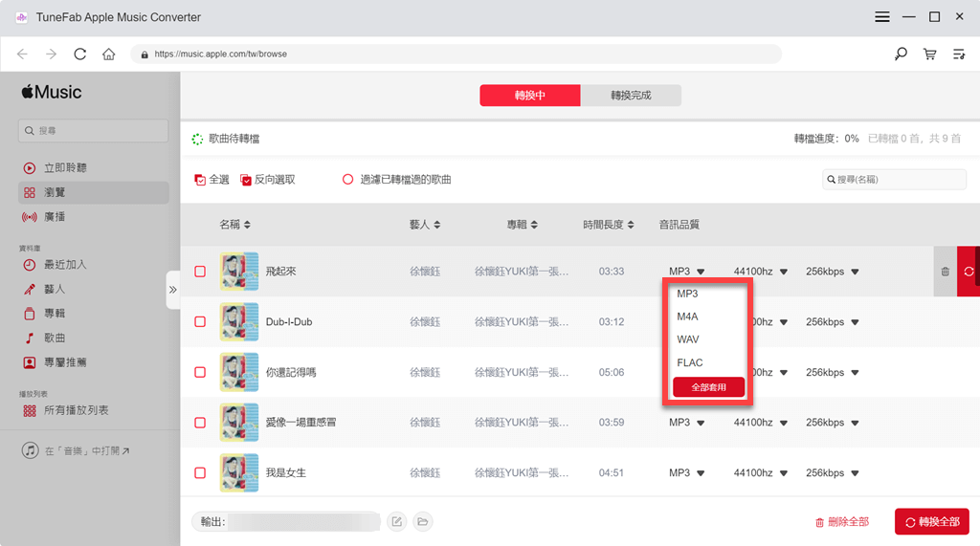Image resolution: width=980 pixels, height=546 pixels.
Task: Go back with the left arrow
Action: [23, 55]
